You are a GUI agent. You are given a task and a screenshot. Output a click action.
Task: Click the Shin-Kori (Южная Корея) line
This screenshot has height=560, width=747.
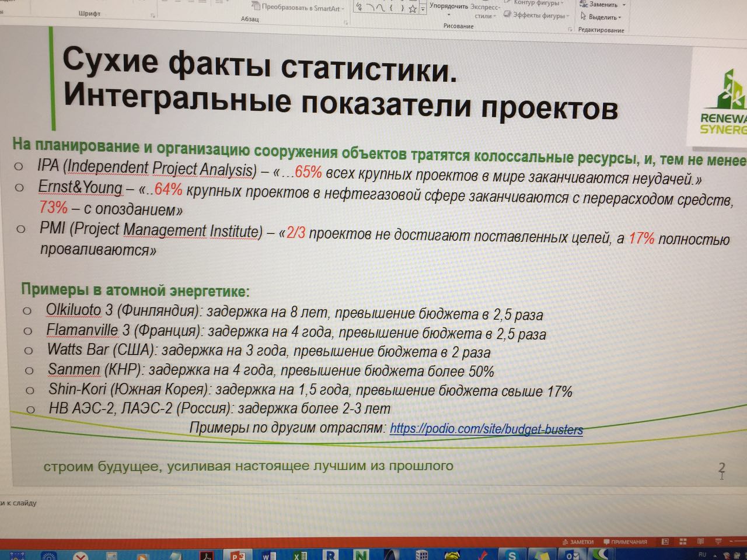pos(310,390)
